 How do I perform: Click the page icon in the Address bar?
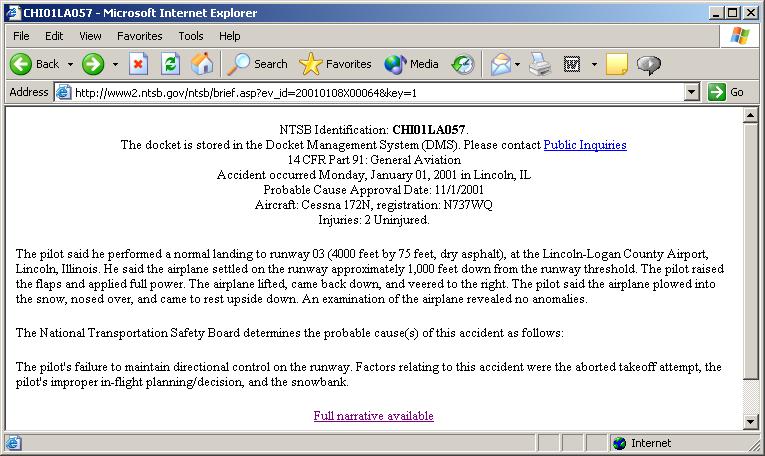pos(63,92)
